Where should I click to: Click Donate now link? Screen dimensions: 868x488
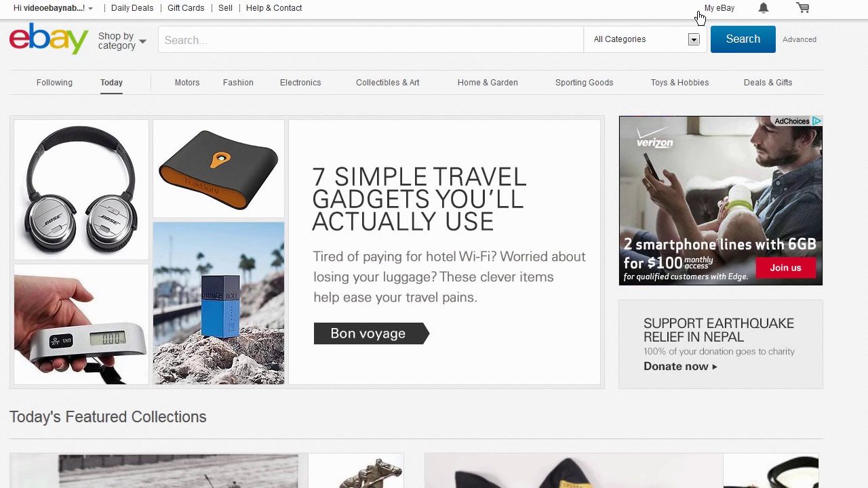coord(680,367)
